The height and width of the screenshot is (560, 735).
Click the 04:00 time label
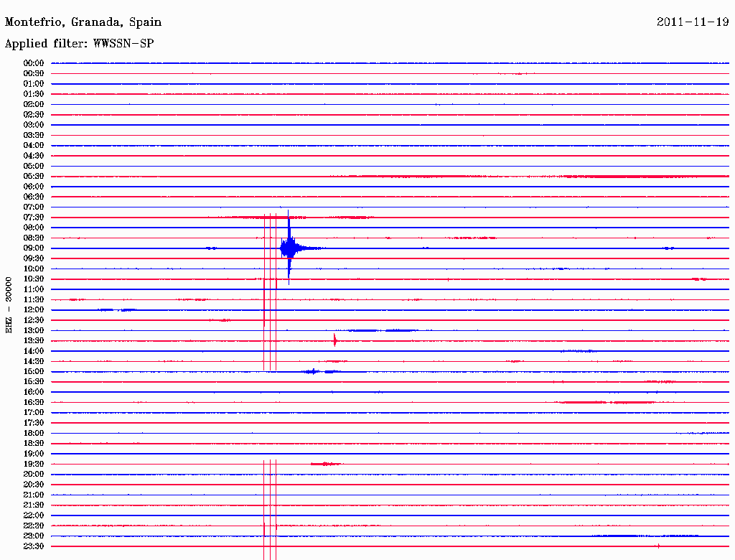point(34,146)
